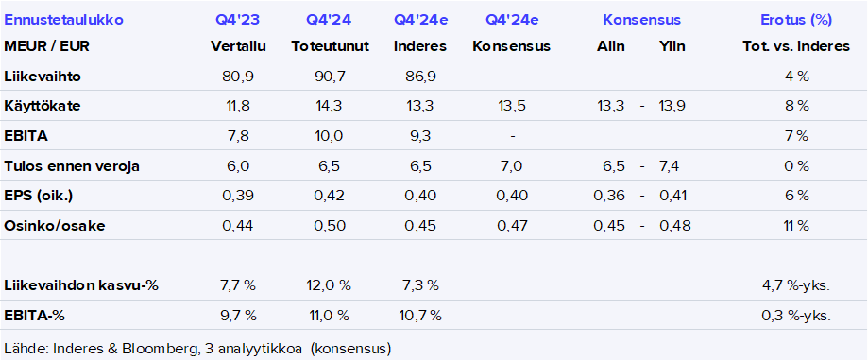Select the Erotus (%) column header
This screenshot has height=361, width=868.
click(x=796, y=21)
